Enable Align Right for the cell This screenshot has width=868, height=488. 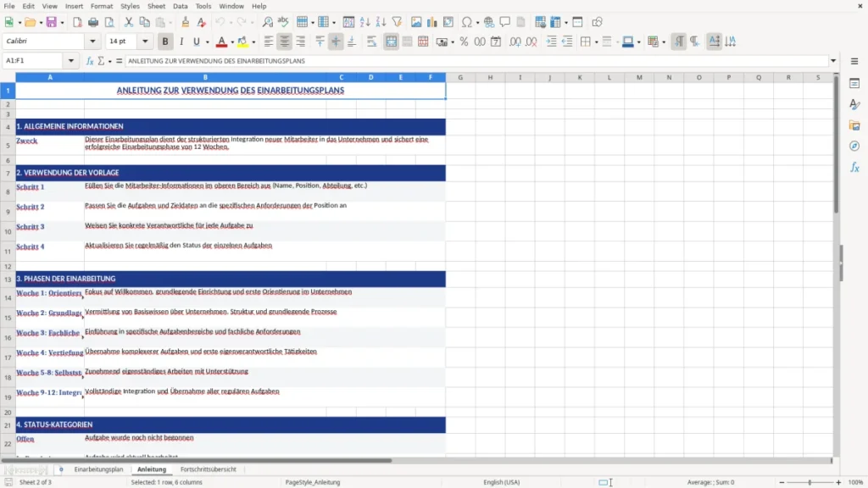click(301, 42)
